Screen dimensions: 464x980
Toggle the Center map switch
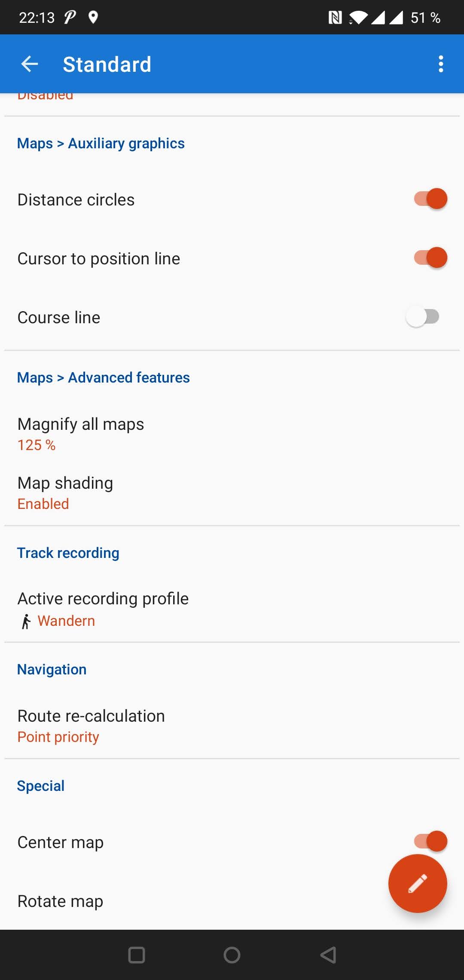pyautogui.click(x=430, y=841)
